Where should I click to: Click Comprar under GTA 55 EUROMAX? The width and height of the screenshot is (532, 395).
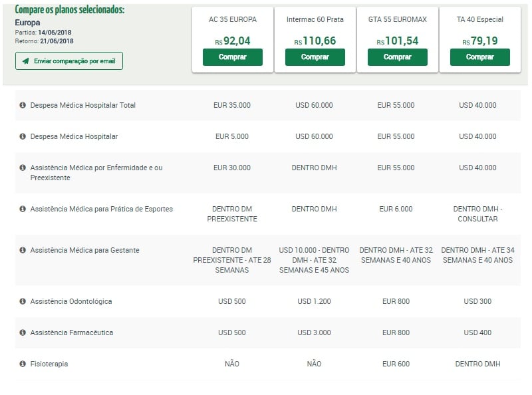(397, 57)
